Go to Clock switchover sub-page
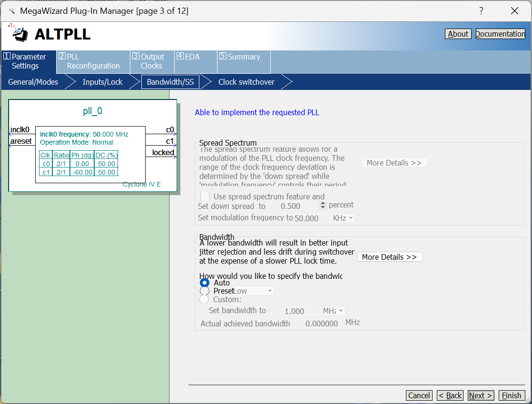Image resolution: width=532 pixels, height=404 pixels. (x=246, y=82)
